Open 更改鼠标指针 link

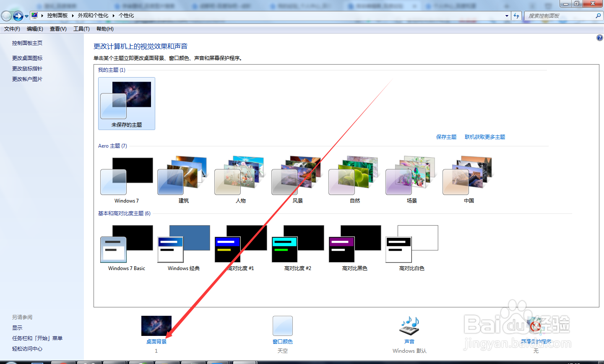[27, 69]
